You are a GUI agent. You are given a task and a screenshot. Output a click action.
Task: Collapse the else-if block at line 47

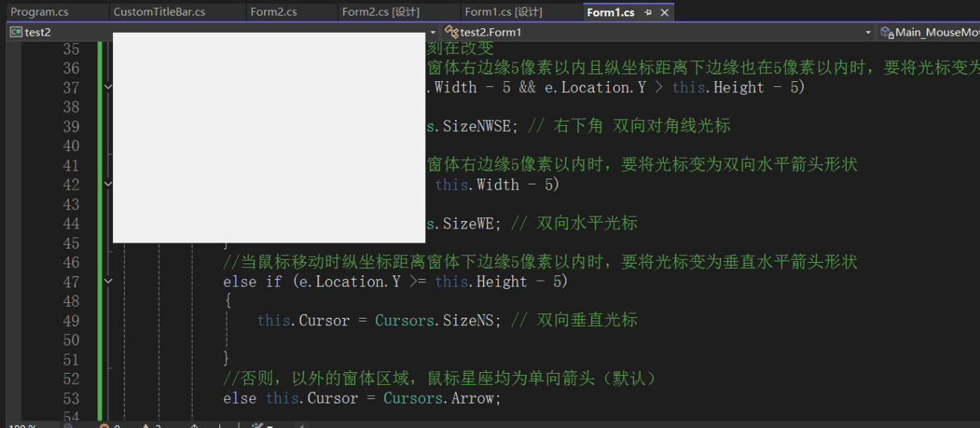(x=109, y=281)
